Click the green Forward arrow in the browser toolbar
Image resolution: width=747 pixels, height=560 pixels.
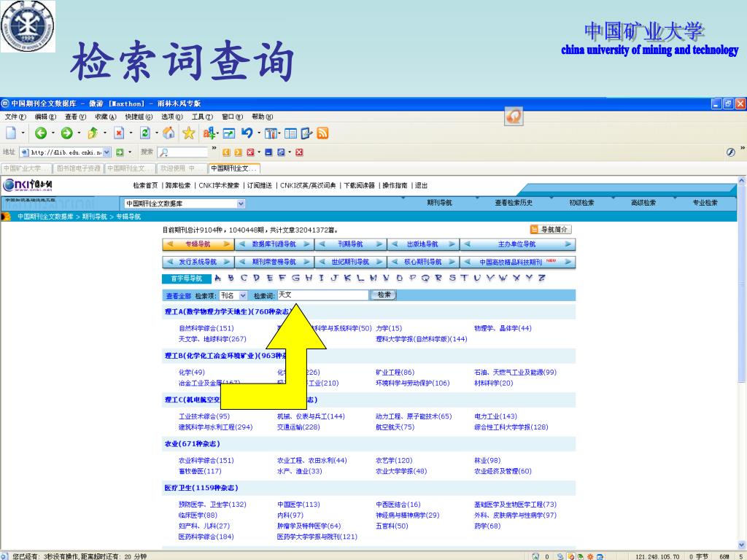(x=66, y=133)
